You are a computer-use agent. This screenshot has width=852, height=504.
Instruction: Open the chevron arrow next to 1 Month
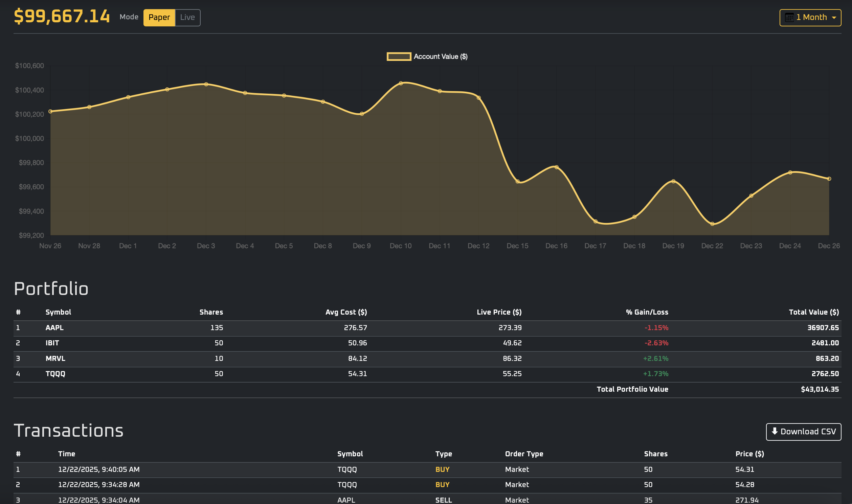click(x=835, y=17)
